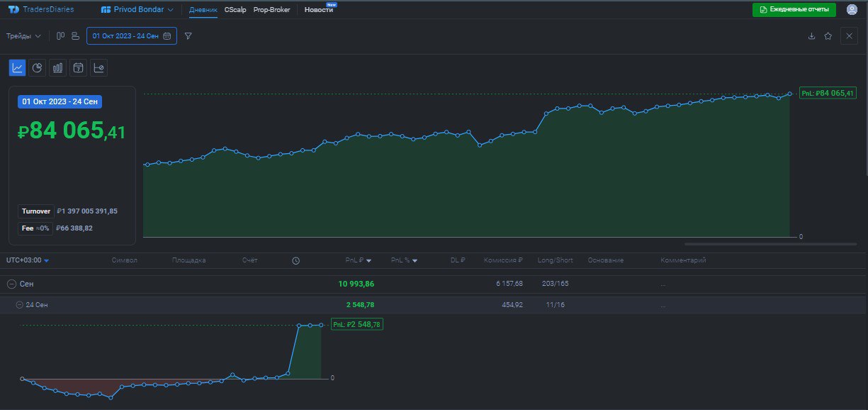Click the Turnover label

36,211
